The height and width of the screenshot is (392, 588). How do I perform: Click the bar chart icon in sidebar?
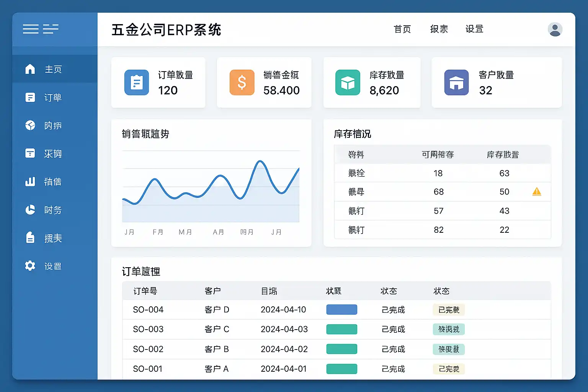coord(30,182)
